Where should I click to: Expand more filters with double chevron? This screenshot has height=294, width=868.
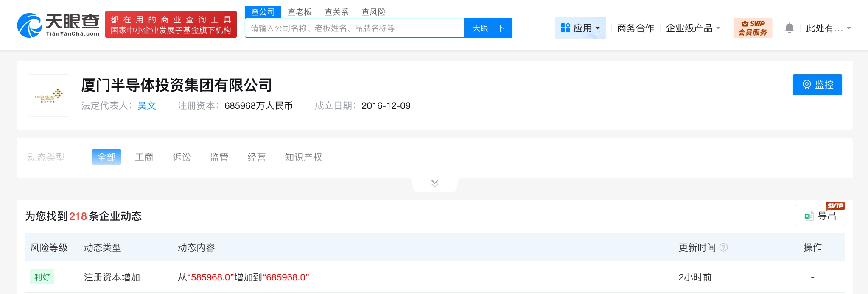coord(435,183)
